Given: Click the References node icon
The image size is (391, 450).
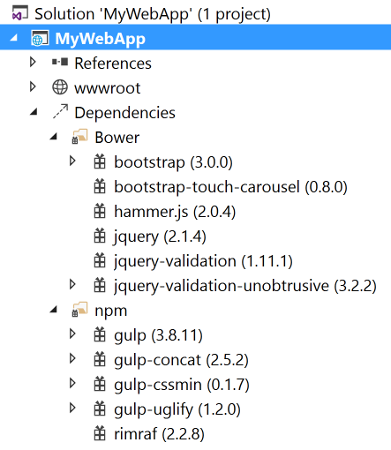Looking at the screenshot, I should pyautogui.click(x=60, y=62).
